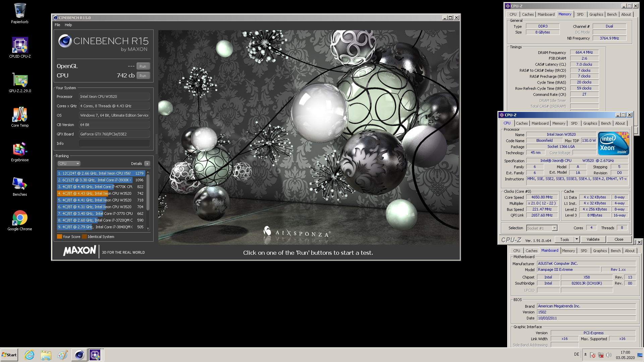The image size is (644, 362).
Task: Open CPU tab in top Memory CPU-Z window
Action: click(x=513, y=14)
